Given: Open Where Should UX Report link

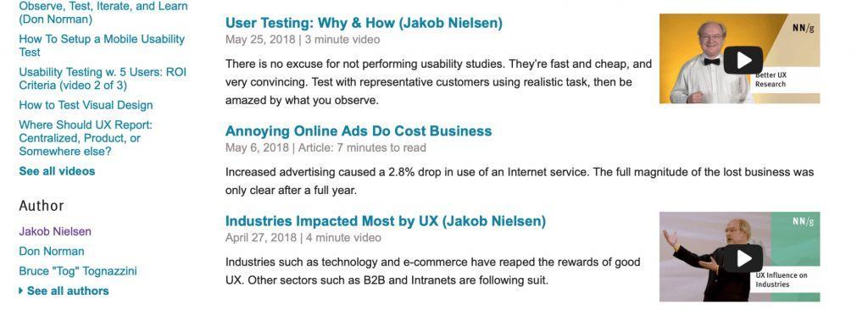Looking at the screenshot, I should pos(86,138).
